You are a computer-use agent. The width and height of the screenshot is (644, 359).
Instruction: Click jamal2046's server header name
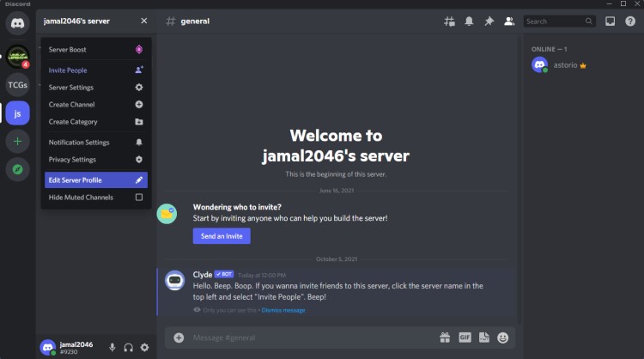point(76,21)
